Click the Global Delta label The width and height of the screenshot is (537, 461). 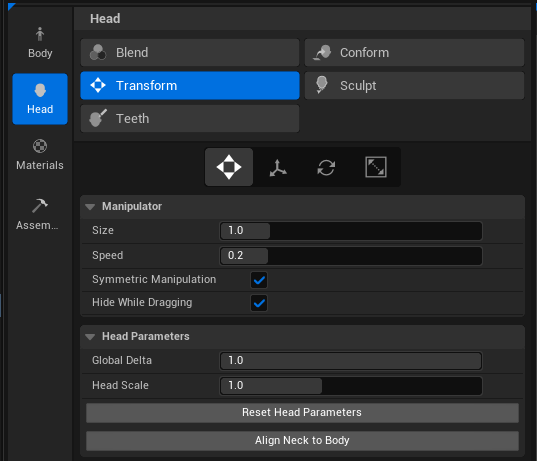click(x=122, y=360)
